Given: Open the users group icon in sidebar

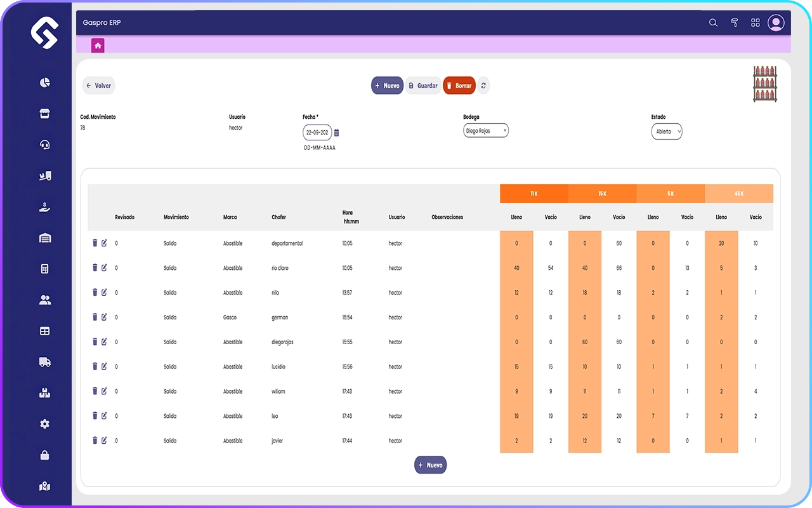Looking at the screenshot, I should pos(45,300).
